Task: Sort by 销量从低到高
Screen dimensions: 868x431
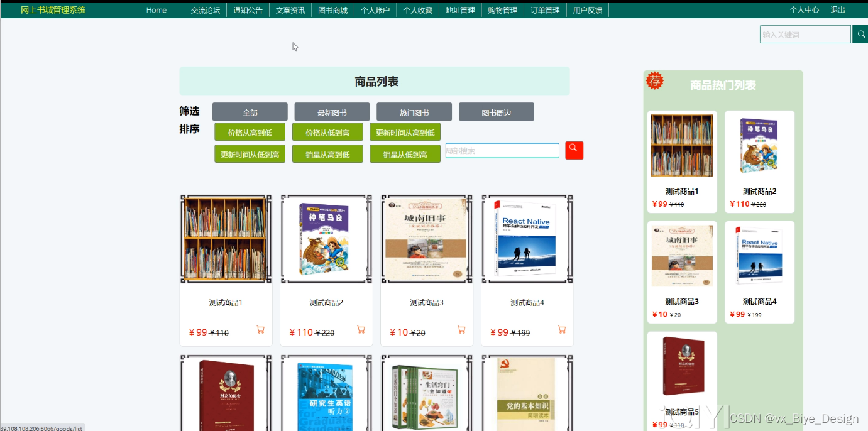Action: (405, 154)
